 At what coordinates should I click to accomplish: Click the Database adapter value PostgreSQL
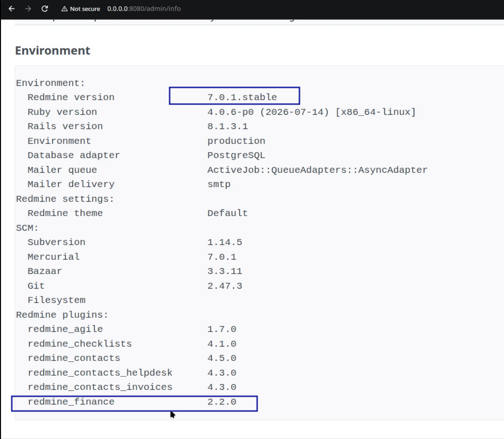tap(236, 155)
